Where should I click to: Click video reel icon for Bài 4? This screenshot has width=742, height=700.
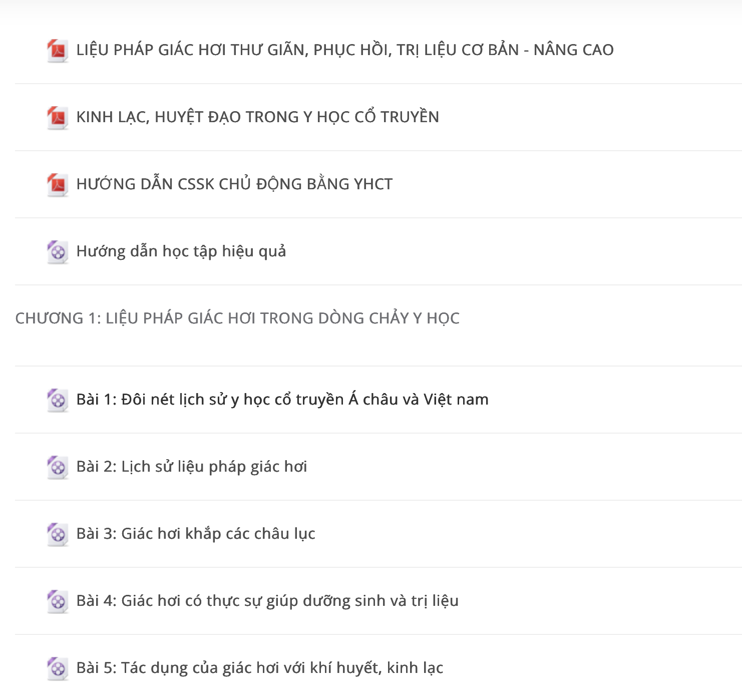[x=58, y=601]
